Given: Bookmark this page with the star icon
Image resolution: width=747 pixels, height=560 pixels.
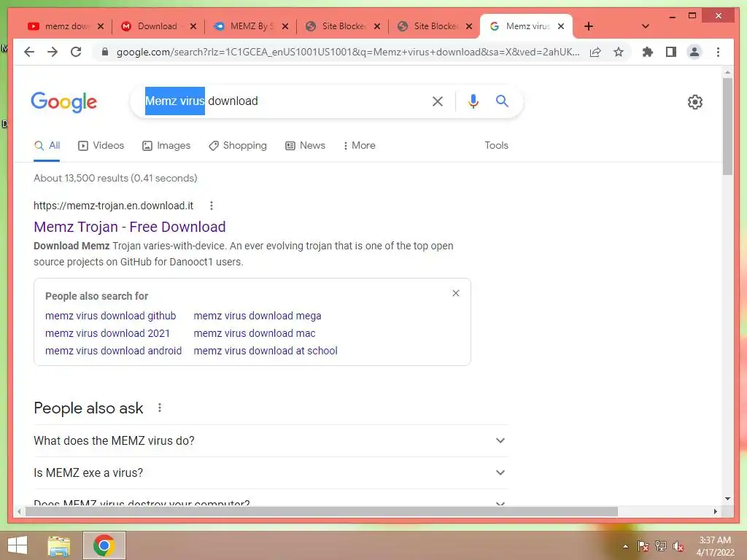Looking at the screenshot, I should 619,52.
